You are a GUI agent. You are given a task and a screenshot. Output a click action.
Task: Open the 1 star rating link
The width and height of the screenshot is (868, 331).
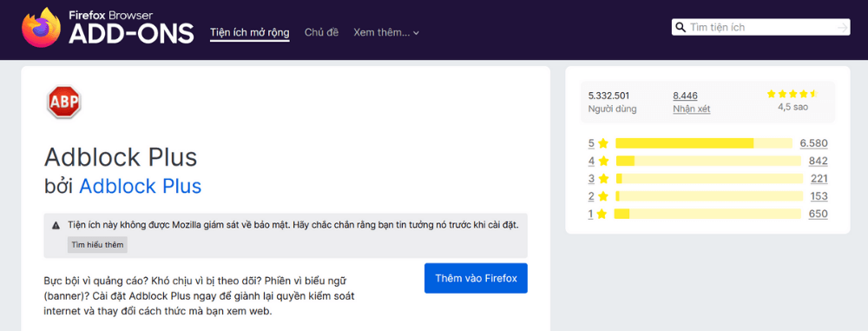[x=598, y=214]
